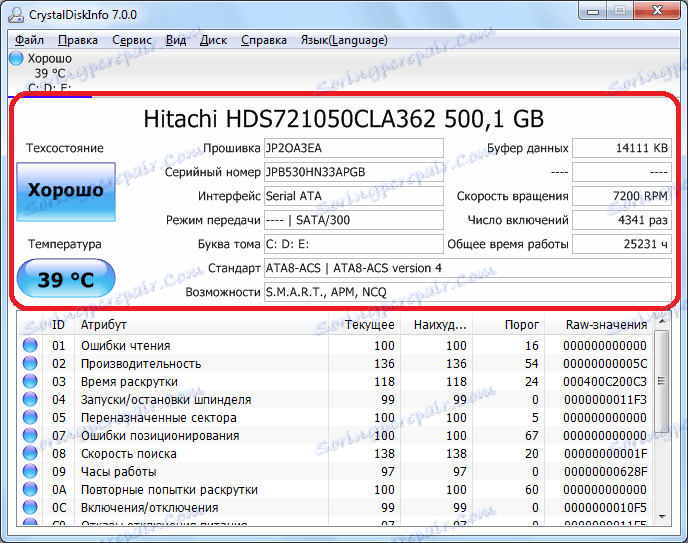Click the Возможности field S.M.A.R.T., APM, NCQ
This screenshot has height=543, width=688.
coord(467,292)
